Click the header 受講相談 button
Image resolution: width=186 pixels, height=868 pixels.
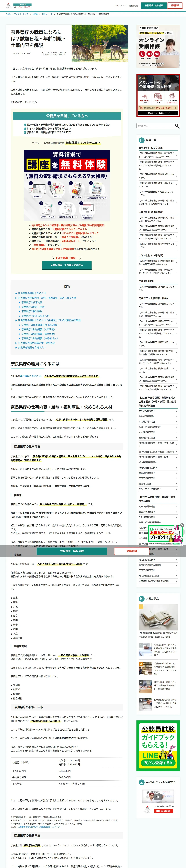175,6
